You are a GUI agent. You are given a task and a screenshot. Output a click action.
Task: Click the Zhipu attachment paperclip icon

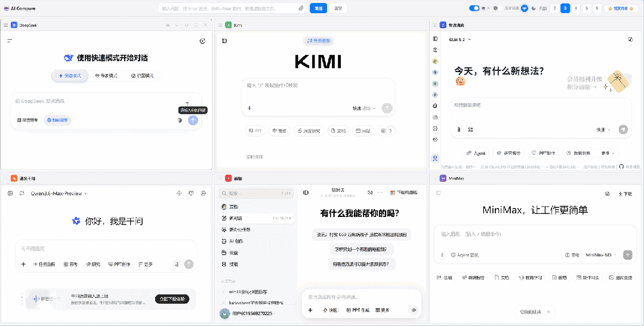pos(459,129)
